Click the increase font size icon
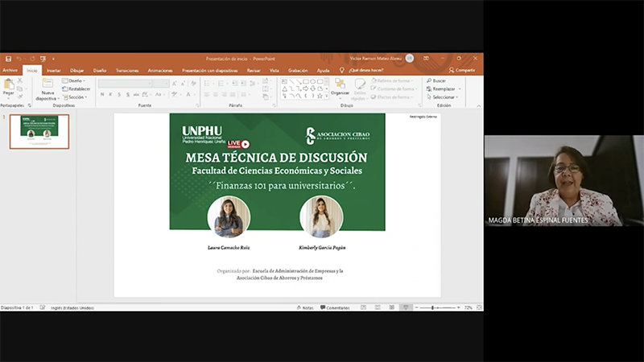The image size is (644, 362). (x=174, y=84)
